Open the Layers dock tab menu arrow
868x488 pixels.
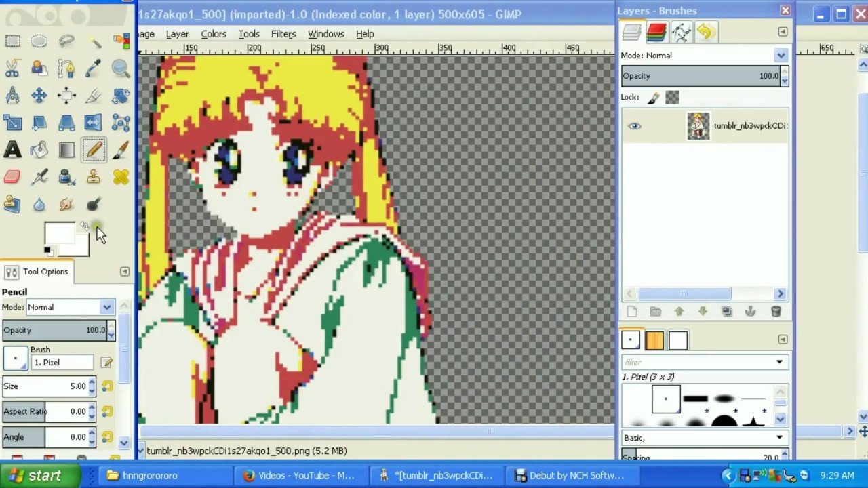click(783, 32)
